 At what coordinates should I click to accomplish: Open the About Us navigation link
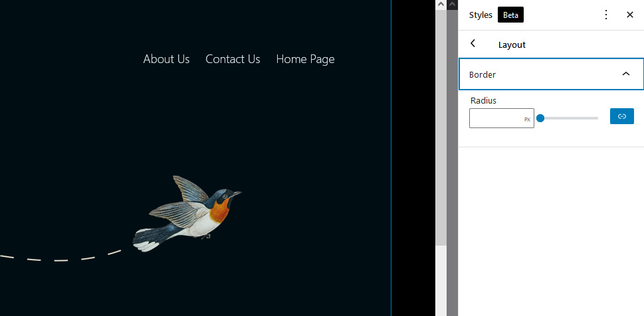pos(166,59)
